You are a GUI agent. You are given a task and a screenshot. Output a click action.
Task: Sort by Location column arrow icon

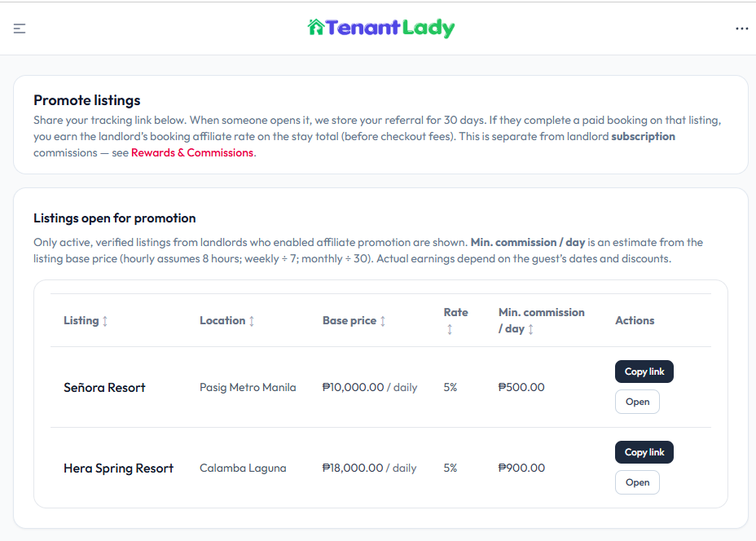(251, 321)
